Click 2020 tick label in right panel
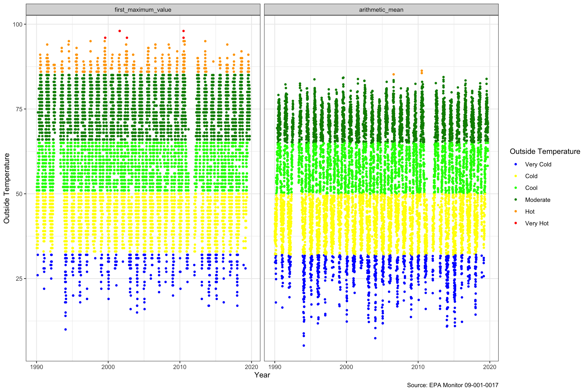The height and width of the screenshot is (392, 588). tap(489, 367)
